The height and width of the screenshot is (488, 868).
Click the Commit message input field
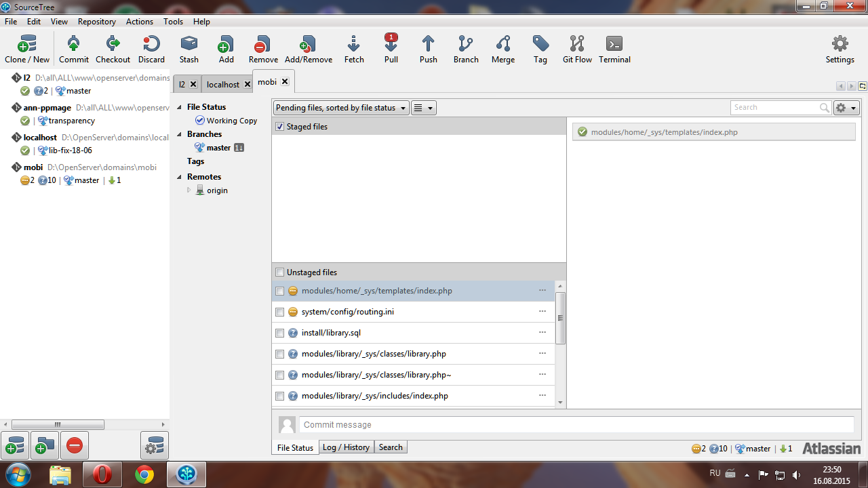pyautogui.click(x=576, y=425)
